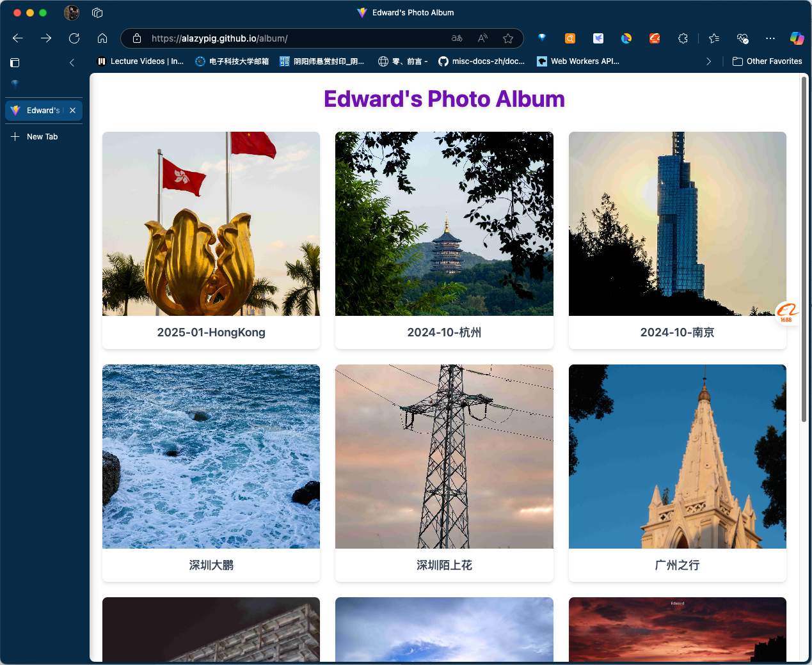Open the 深圳陌上花 power pylon photo

pyautogui.click(x=444, y=457)
